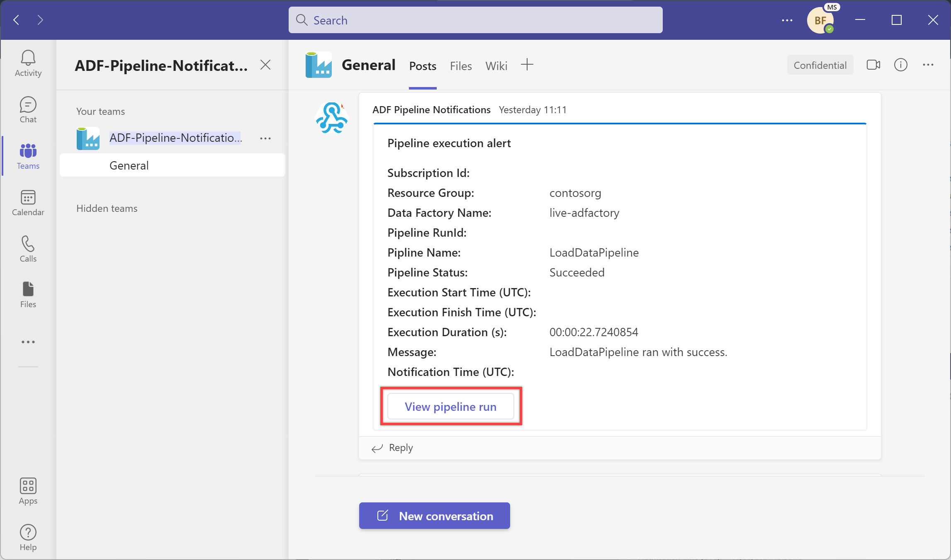Expand ADF-Pipeline-Notificatio team options
The width and height of the screenshot is (951, 560).
[x=266, y=138]
